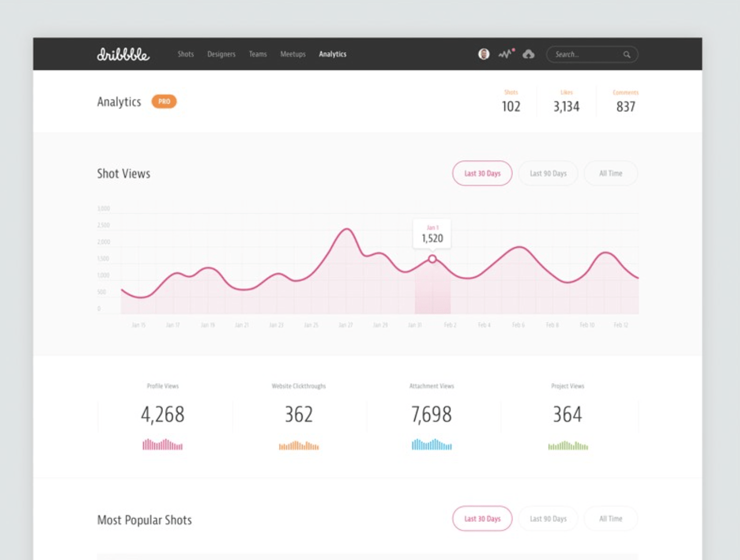Switch Most Popular Shots to Last 90 Days

click(x=548, y=519)
